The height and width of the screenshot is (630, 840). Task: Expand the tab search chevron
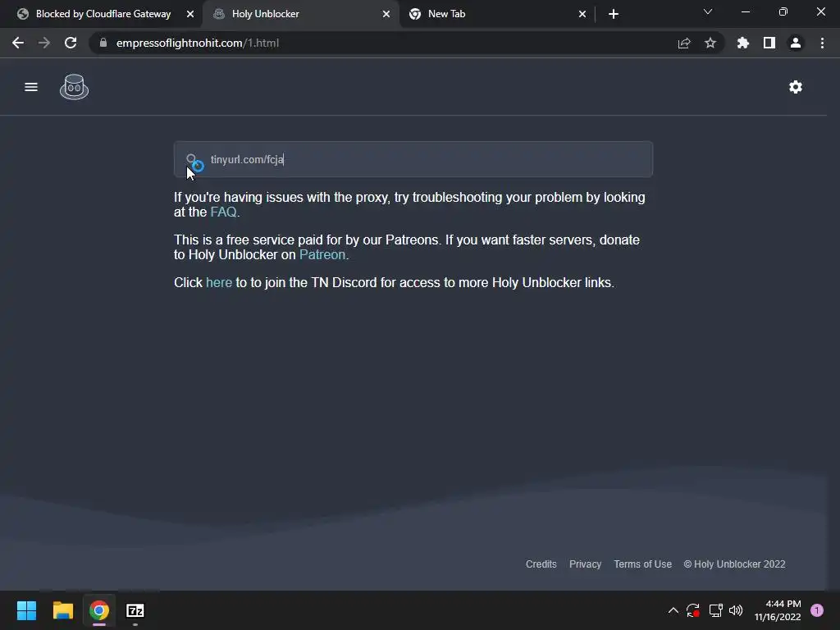[x=708, y=11]
